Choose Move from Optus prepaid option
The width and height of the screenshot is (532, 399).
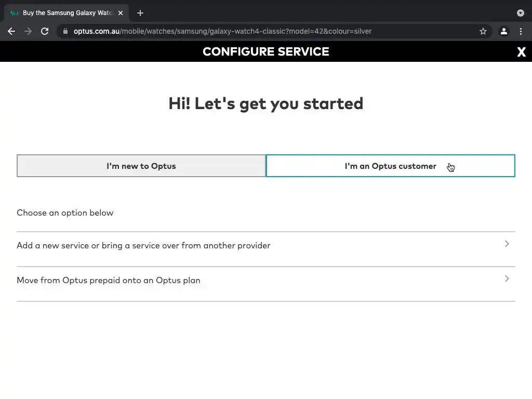[x=266, y=284]
